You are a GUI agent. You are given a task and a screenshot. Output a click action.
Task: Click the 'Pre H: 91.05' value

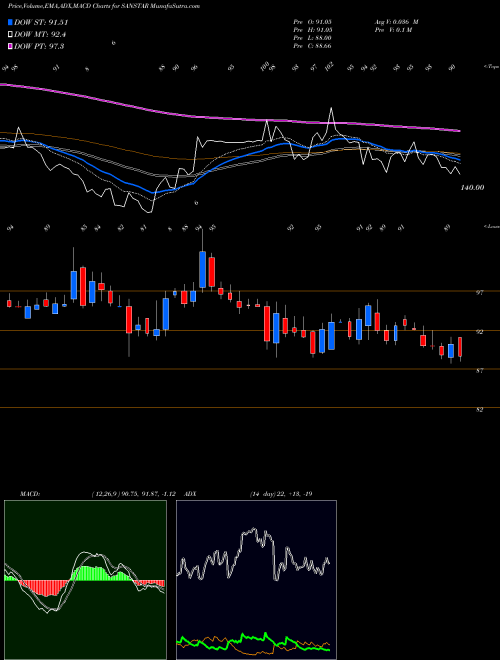312,30
